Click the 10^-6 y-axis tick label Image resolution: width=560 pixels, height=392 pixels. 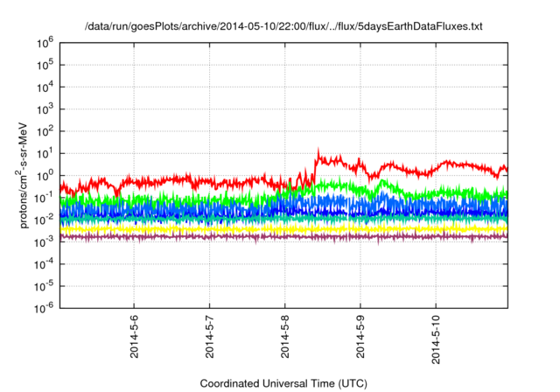pos(44,308)
